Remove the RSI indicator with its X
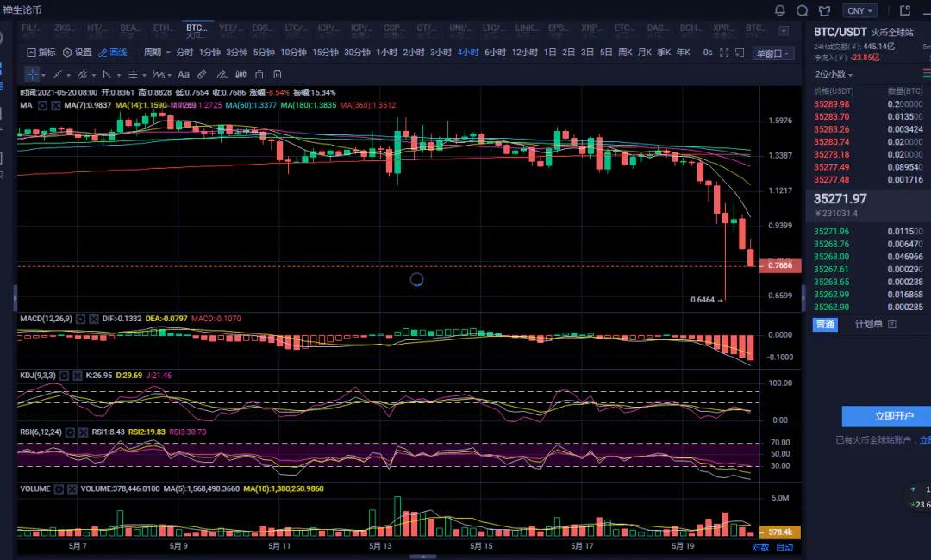Screen dimensions: 931x560 coord(83,432)
